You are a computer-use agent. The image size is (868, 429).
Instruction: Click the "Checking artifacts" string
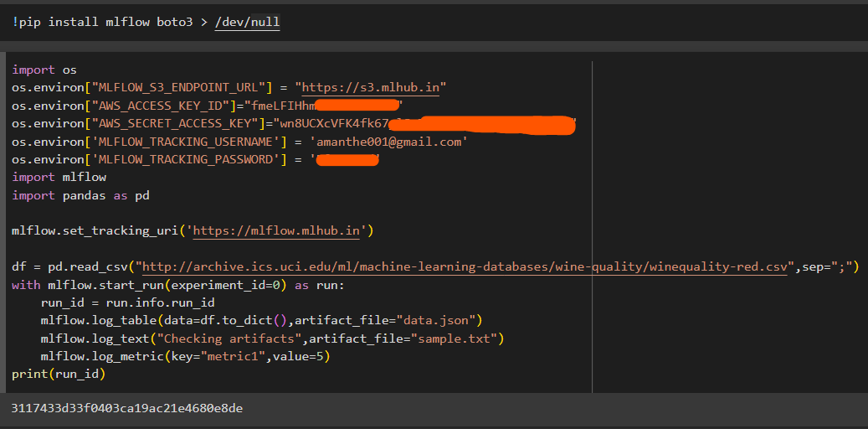click(229, 339)
